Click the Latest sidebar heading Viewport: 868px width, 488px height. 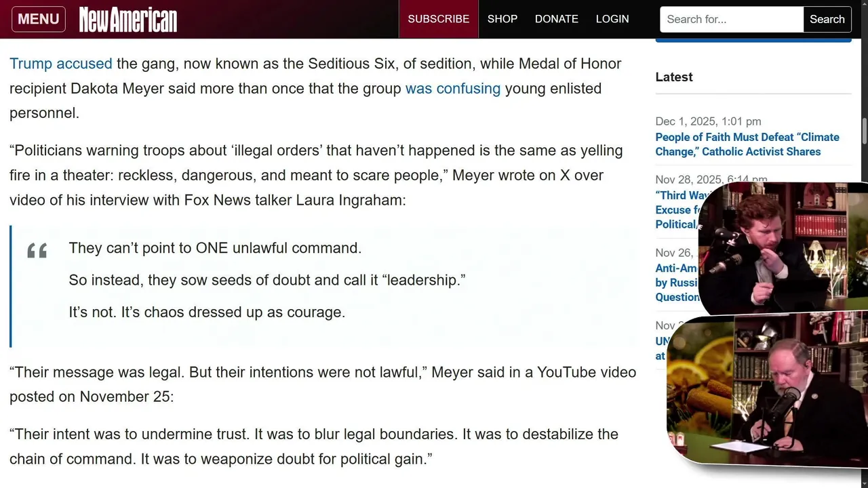[674, 77]
